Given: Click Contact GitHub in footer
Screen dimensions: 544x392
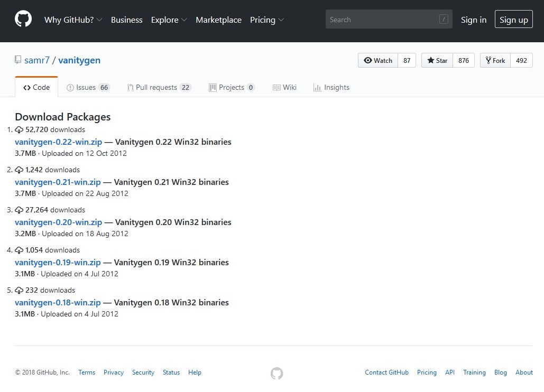Looking at the screenshot, I should (x=386, y=372).
